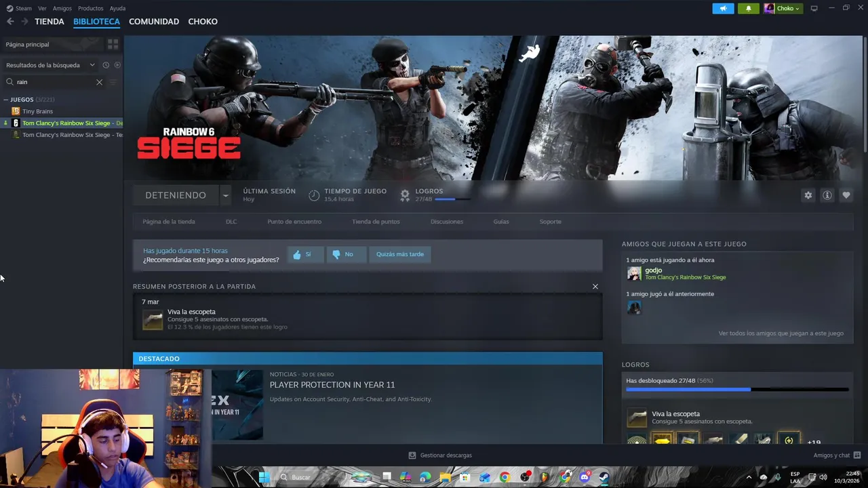The image size is (868, 488).
Task: Go forward with the right arrow
Action: point(24,22)
